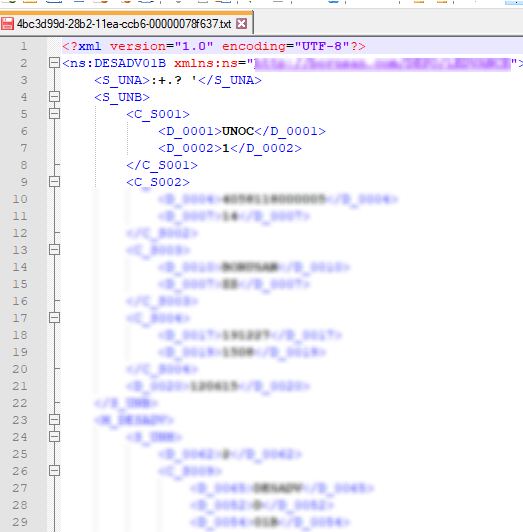Select line 12 via its line number
The image size is (523, 532).
click(x=20, y=233)
